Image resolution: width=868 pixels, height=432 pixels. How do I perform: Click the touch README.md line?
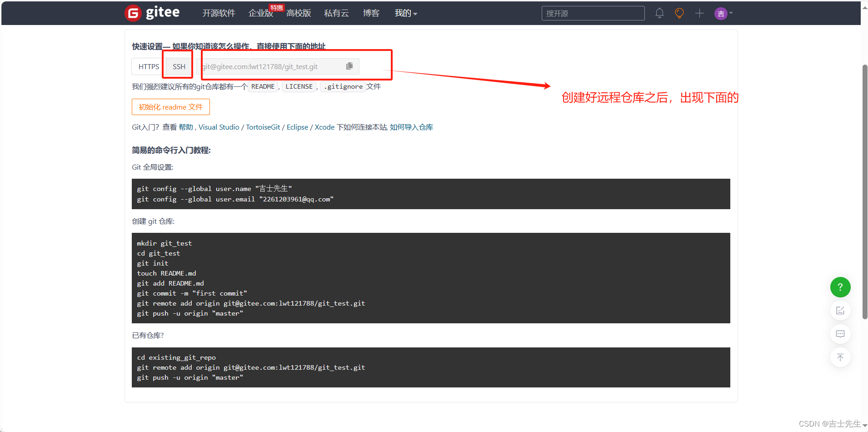point(166,273)
